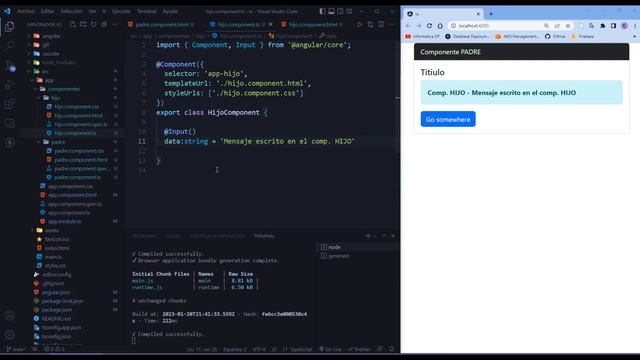Go to Chrome home page icon

tap(440, 26)
